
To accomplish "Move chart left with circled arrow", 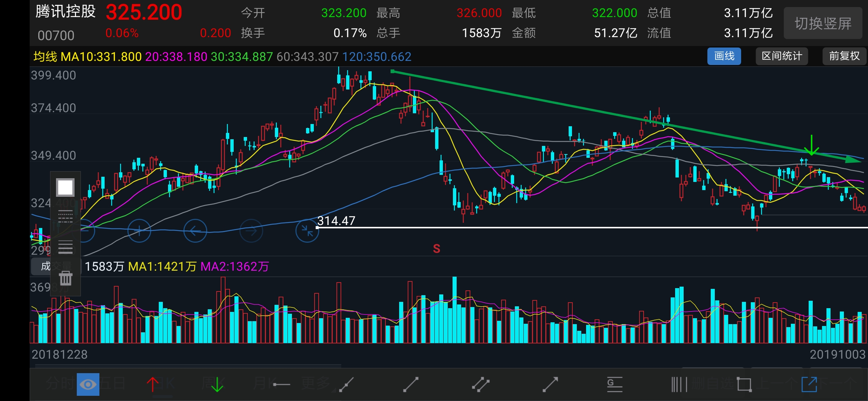I will point(195,231).
